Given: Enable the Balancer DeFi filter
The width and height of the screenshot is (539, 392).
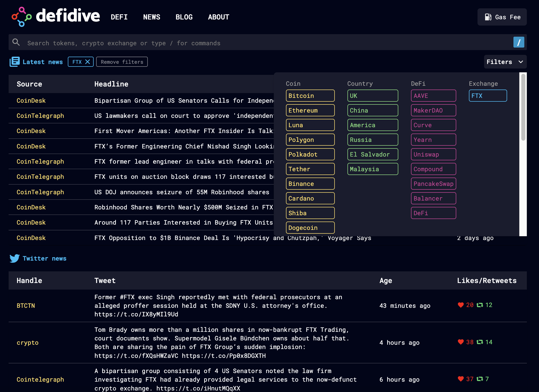Looking at the screenshot, I should pos(433,198).
